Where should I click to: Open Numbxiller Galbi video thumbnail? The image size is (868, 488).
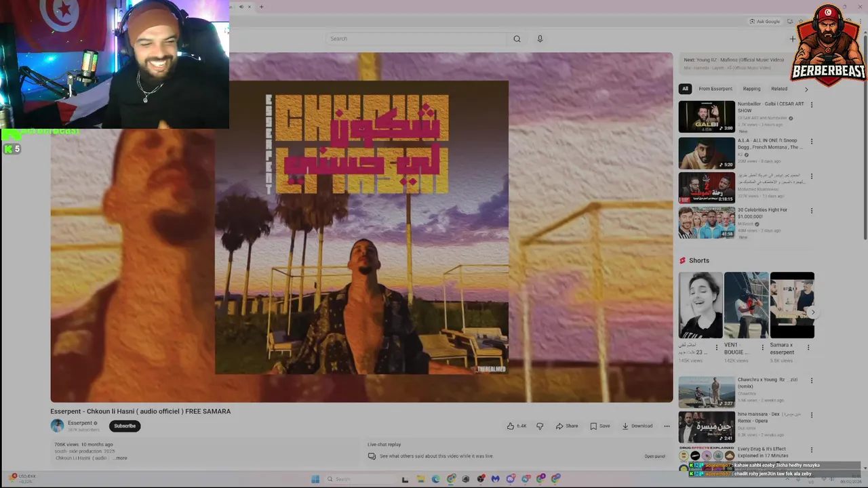[707, 117]
